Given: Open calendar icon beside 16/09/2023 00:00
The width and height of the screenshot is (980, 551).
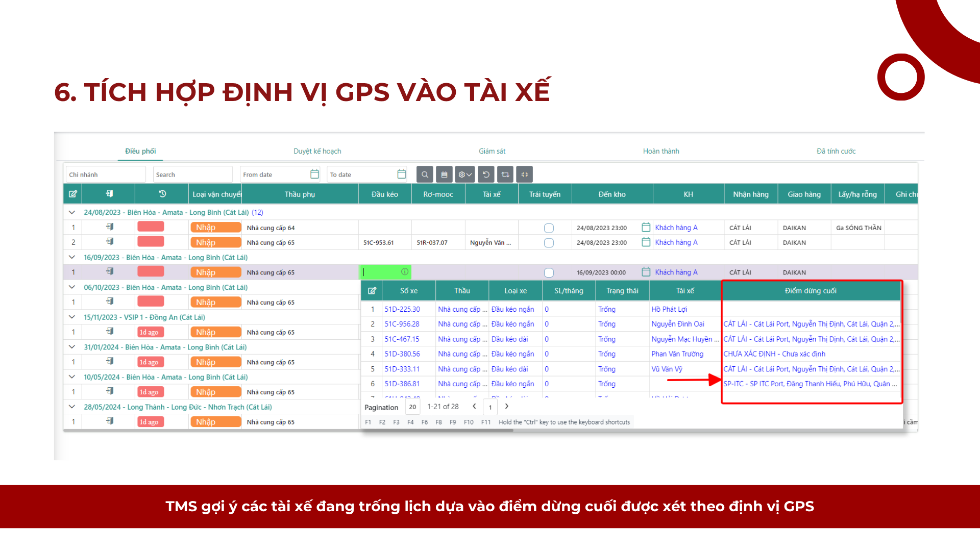Looking at the screenshot, I should click(x=646, y=272).
